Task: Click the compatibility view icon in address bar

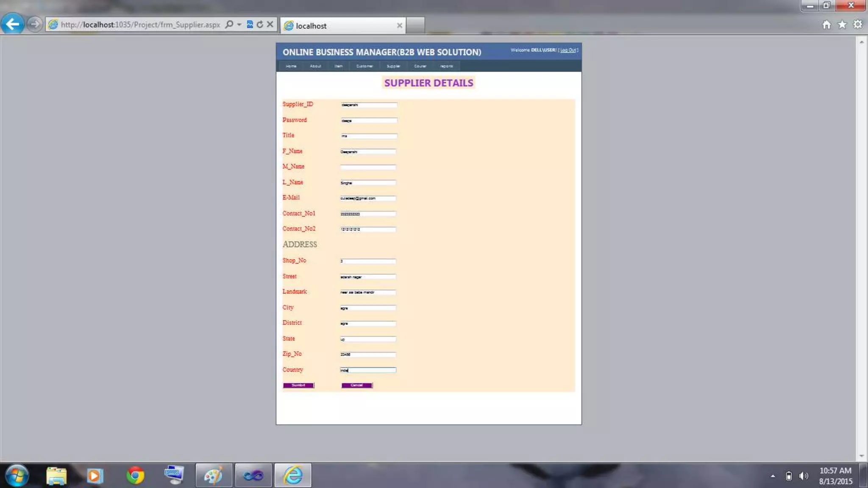Action: [250, 25]
